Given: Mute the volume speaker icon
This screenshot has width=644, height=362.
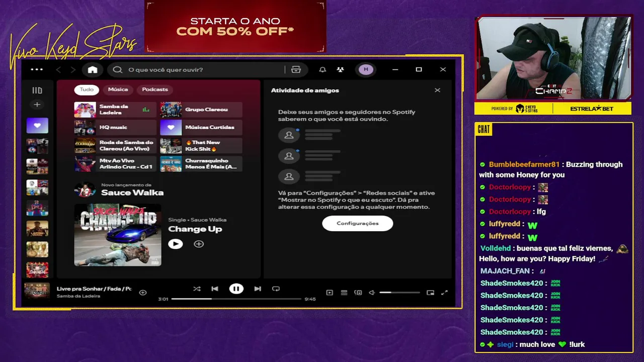Looking at the screenshot, I should (x=372, y=293).
